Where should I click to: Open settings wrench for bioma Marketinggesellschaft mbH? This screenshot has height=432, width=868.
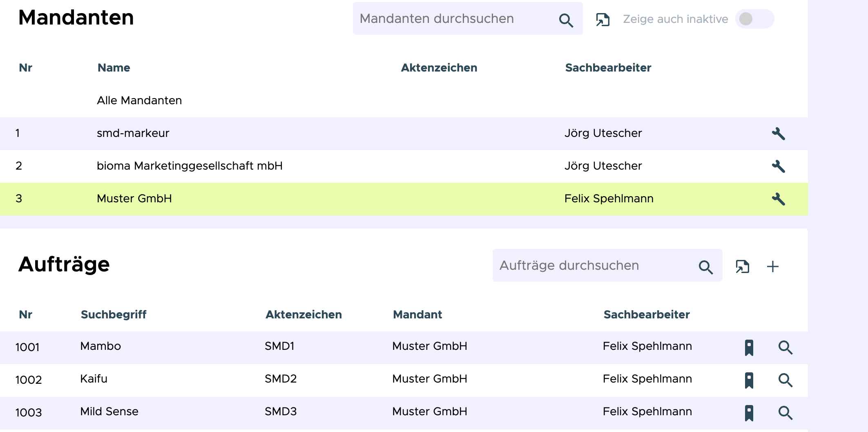778,166
